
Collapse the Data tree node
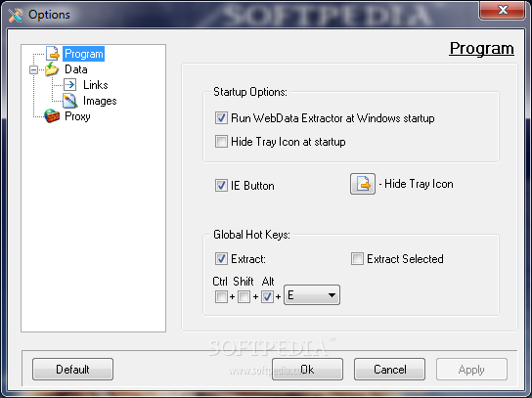point(33,69)
